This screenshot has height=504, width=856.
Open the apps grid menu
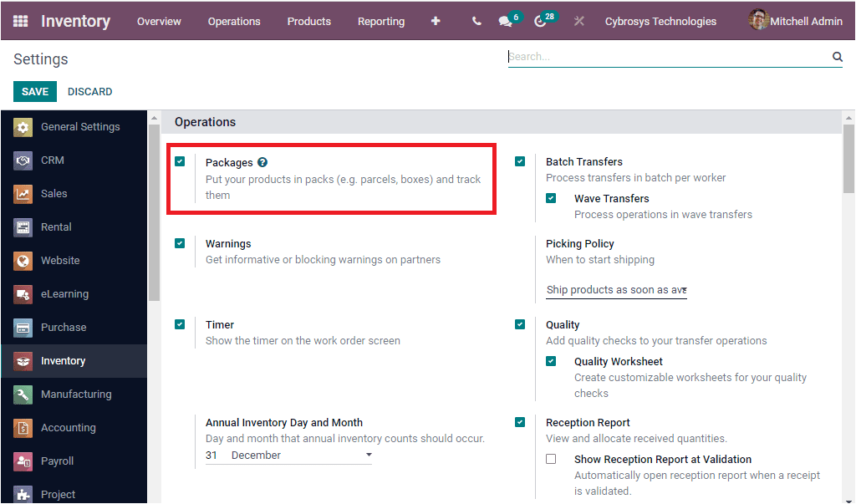pyautogui.click(x=23, y=21)
